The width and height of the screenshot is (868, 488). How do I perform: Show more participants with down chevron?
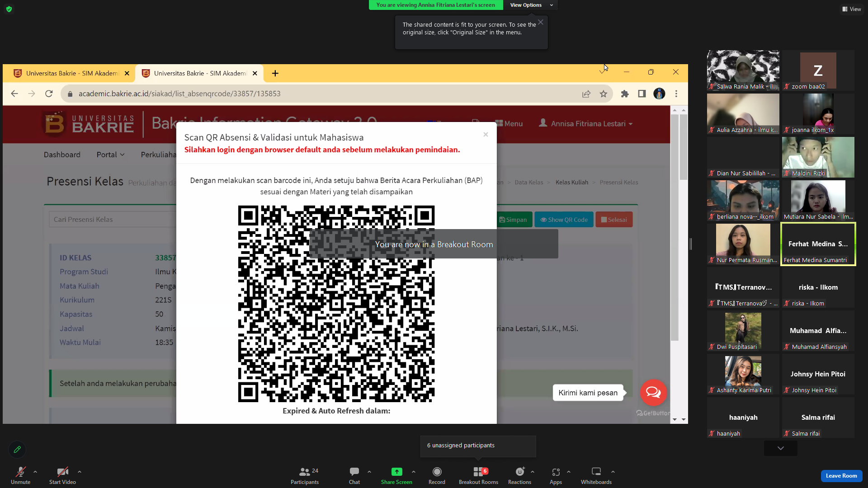pos(781,448)
